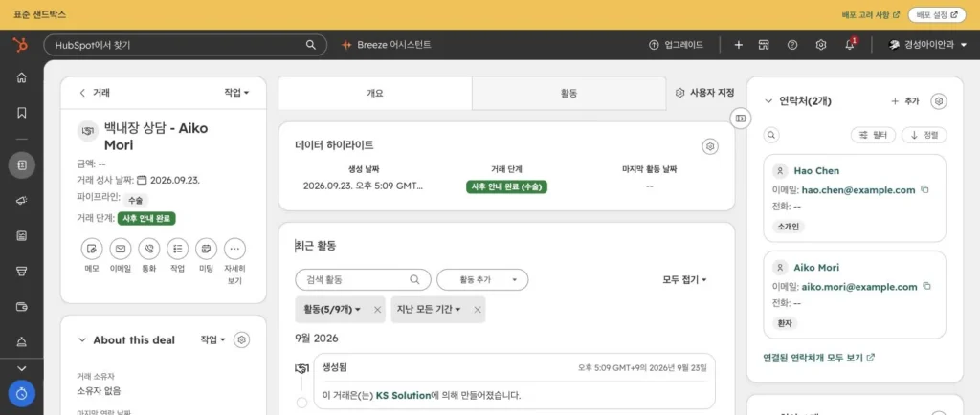Open Bookmarks in the left sidebar

tap(21, 113)
